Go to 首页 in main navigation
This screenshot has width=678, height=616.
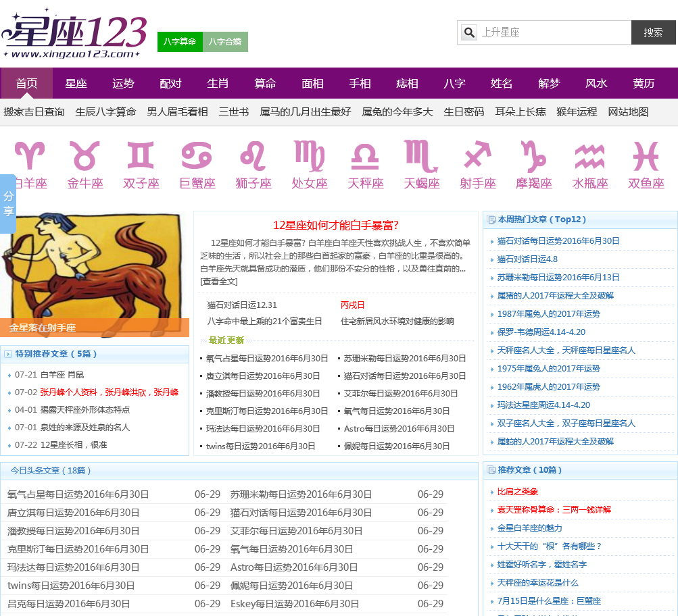coord(27,83)
